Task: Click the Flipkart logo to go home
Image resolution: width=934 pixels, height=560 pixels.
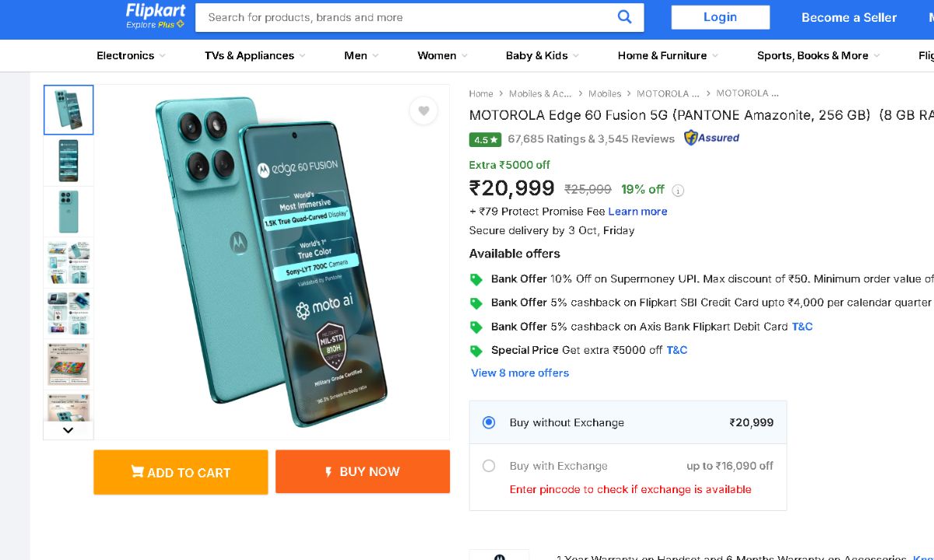Action: pyautogui.click(x=156, y=11)
